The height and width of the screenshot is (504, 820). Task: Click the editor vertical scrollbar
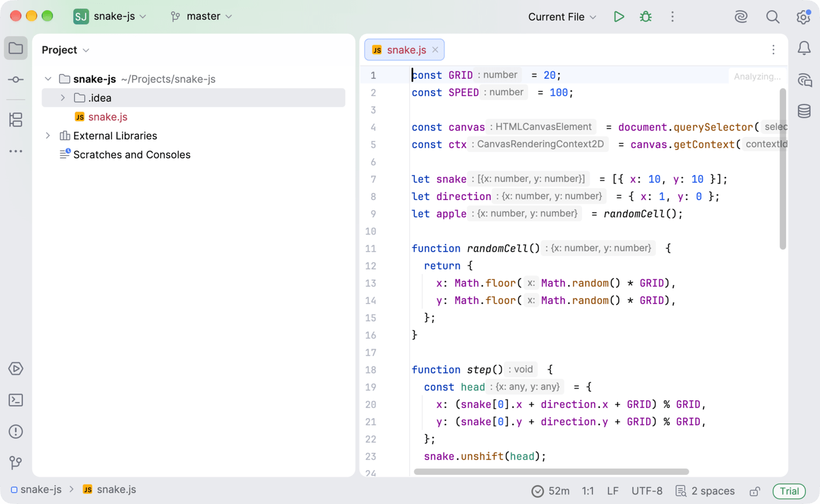pos(783,169)
